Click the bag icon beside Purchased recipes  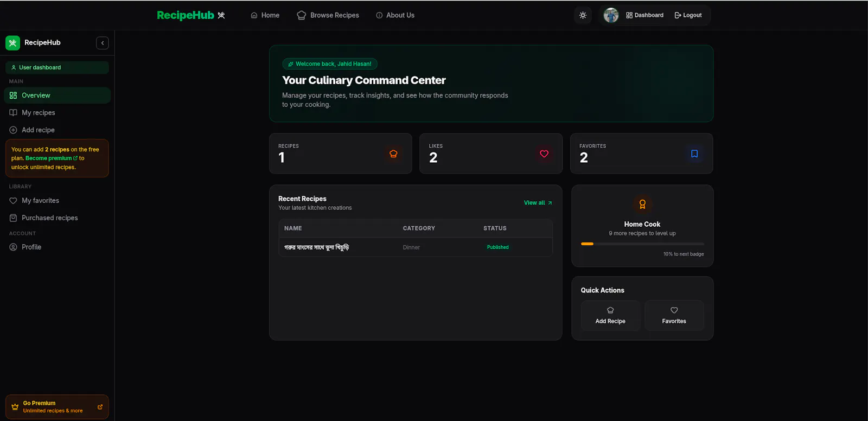tap(13, 218)
